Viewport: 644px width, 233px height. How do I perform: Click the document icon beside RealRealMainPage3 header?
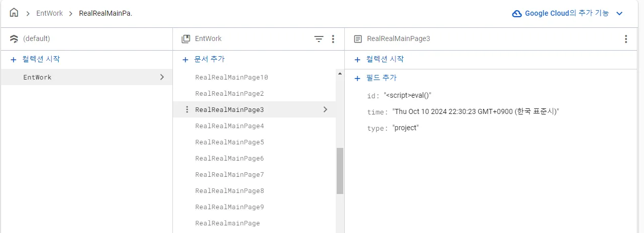coord(358,38)
